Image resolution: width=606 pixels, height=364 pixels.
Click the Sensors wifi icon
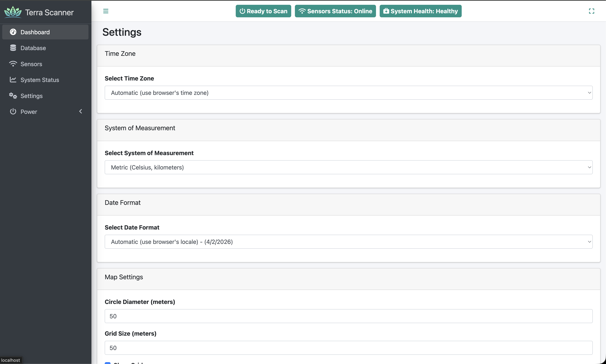click(13, 64)
